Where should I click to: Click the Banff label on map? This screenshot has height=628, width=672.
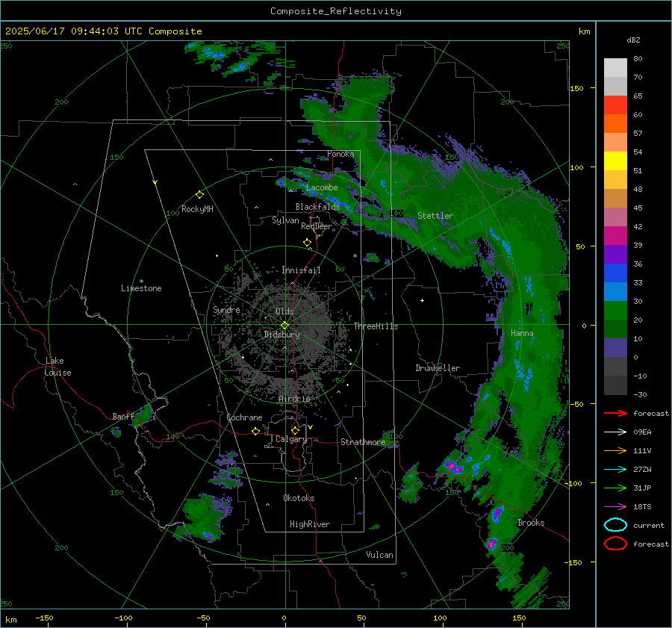click(123, 416)
